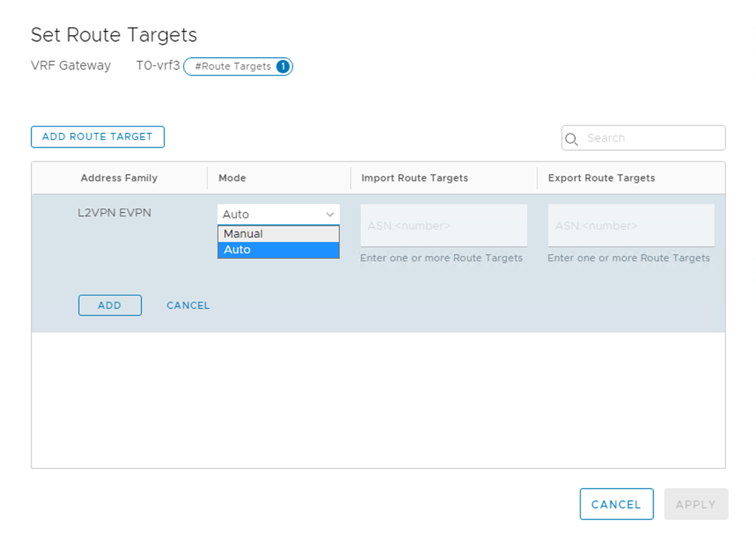756x542 pixels.
Task: Click the Import Route Targets input box
Action: click(x=444, y=226)
